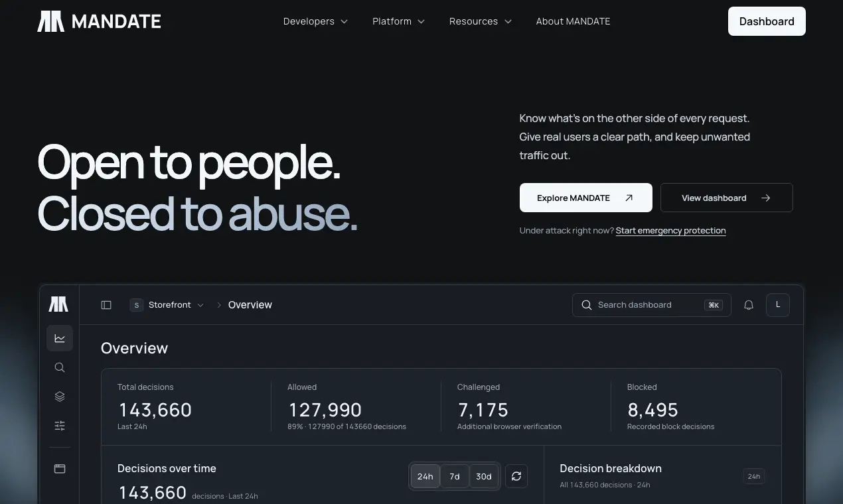Screen dimensions: 843x504
Task: Click the dashboard sidebar MANDATE logo
Action: click(58, 304)
